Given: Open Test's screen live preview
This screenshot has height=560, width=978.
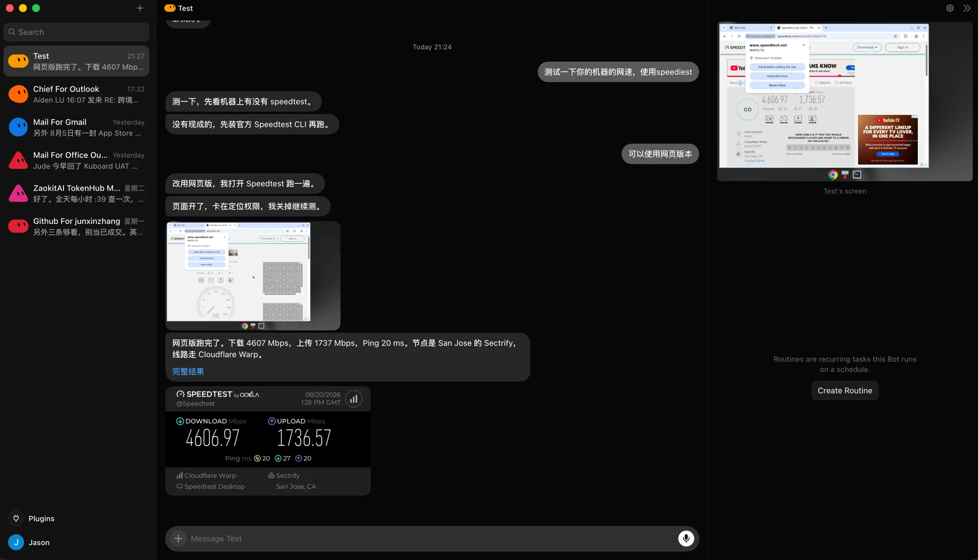Looking at the screenshot, I should click(845, 102).
